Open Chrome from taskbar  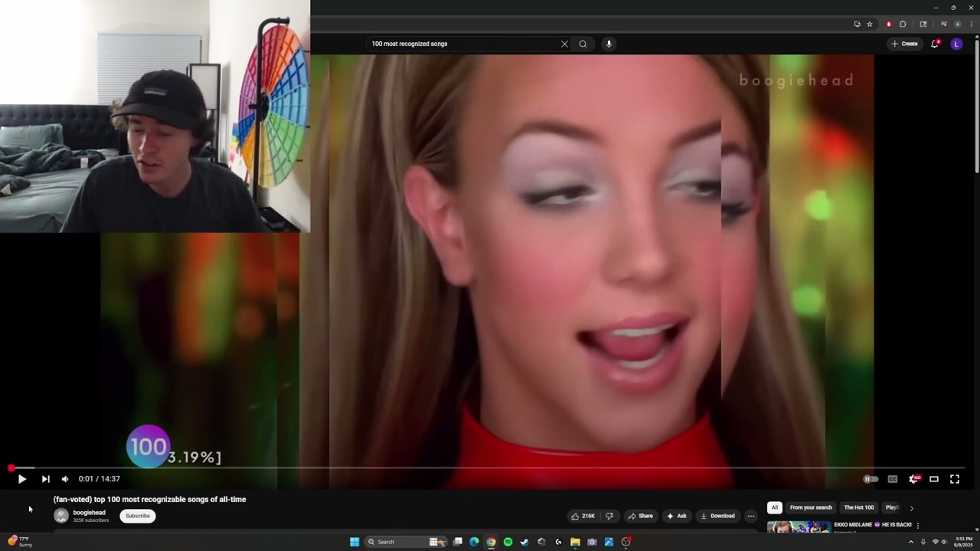pos(491,542)
